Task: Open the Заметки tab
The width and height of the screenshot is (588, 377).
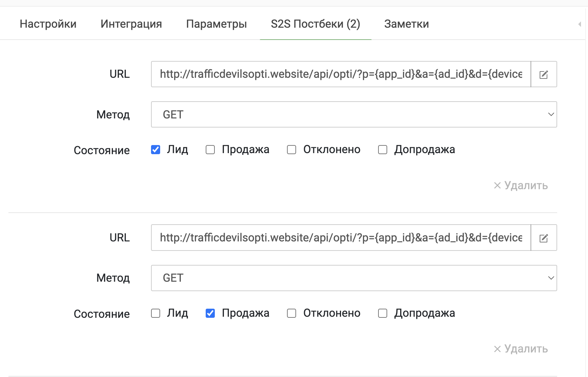Action: point(406,24)
